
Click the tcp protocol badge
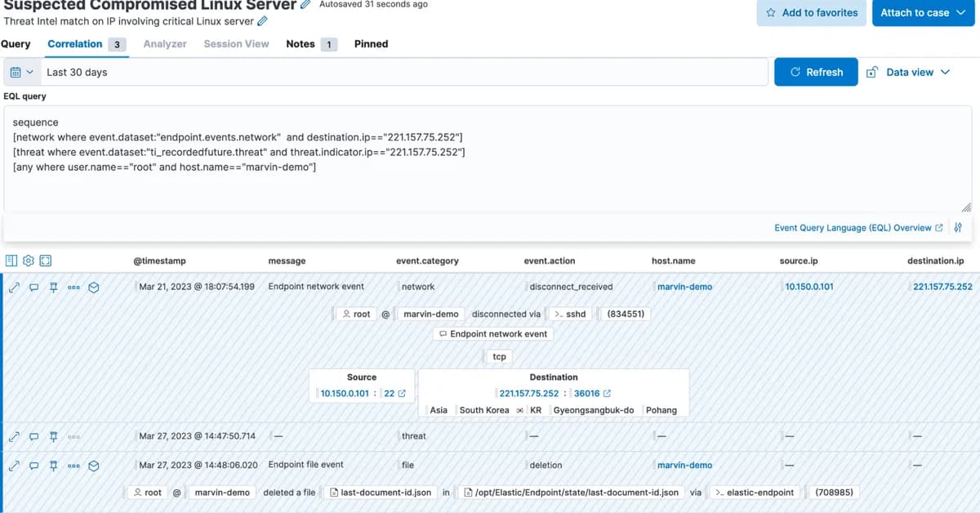point(500,357)
